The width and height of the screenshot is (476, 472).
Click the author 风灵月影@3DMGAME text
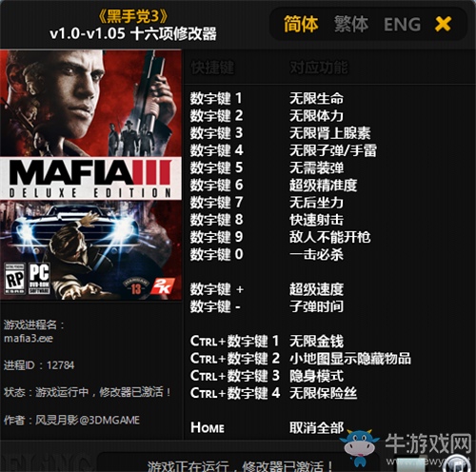[x=88, y=420]
